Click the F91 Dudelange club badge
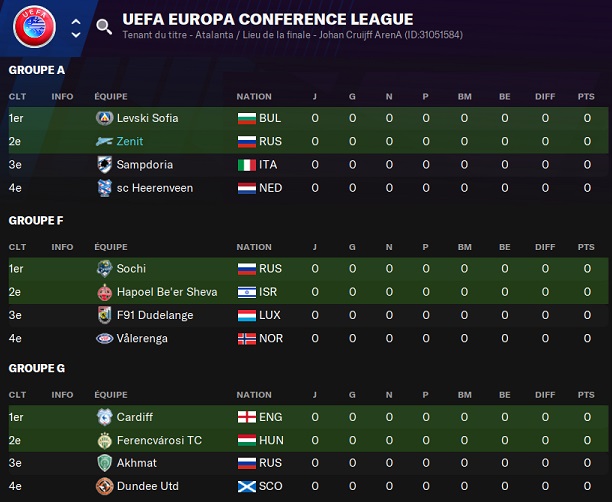This screenshot has width=612, height=502. [x=104, y=315]
